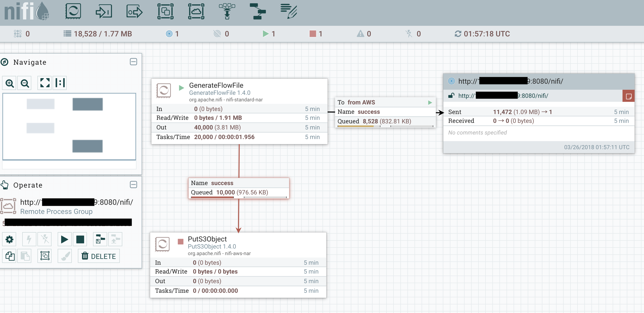This screenshot has height=313, width=644.
Task: Click the success queue count progress bar
Action: [x=212, y=197]
